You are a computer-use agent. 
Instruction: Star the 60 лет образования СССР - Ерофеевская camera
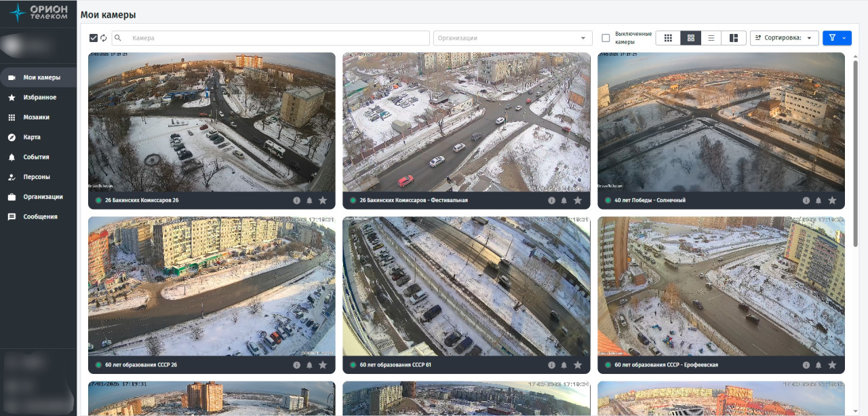(x=832, y=365)
